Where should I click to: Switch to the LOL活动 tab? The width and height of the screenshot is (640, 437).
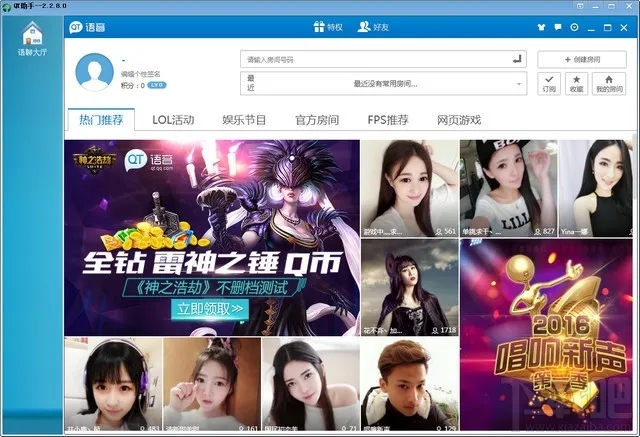[173, 120]
